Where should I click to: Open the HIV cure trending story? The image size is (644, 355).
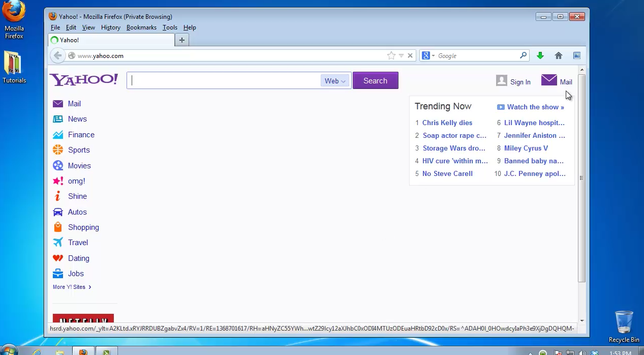(x=455, y=161)
